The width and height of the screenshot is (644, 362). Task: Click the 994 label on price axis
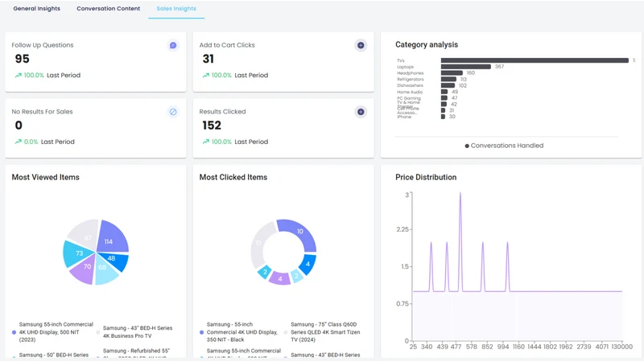pos(502,347)
